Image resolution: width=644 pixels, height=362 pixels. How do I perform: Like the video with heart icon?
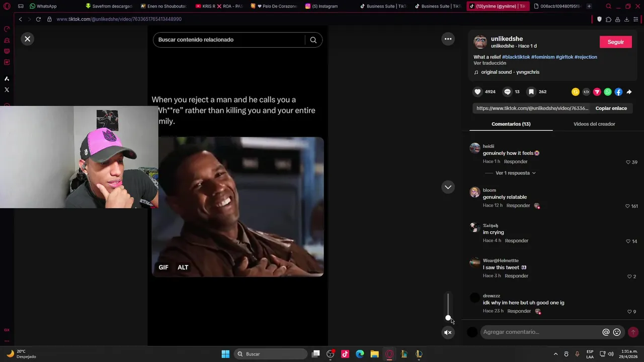click(x=477, y=92)
